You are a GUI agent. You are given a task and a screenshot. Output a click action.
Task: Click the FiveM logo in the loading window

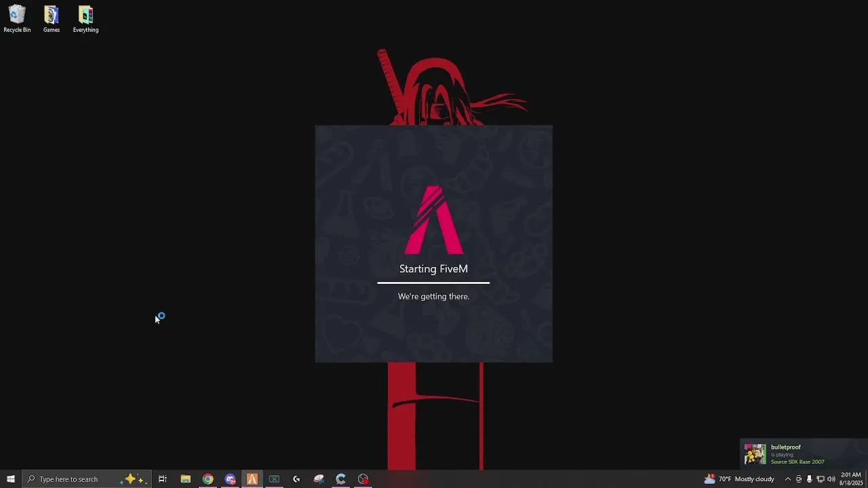pyautogui.click(x=434, y=220)
